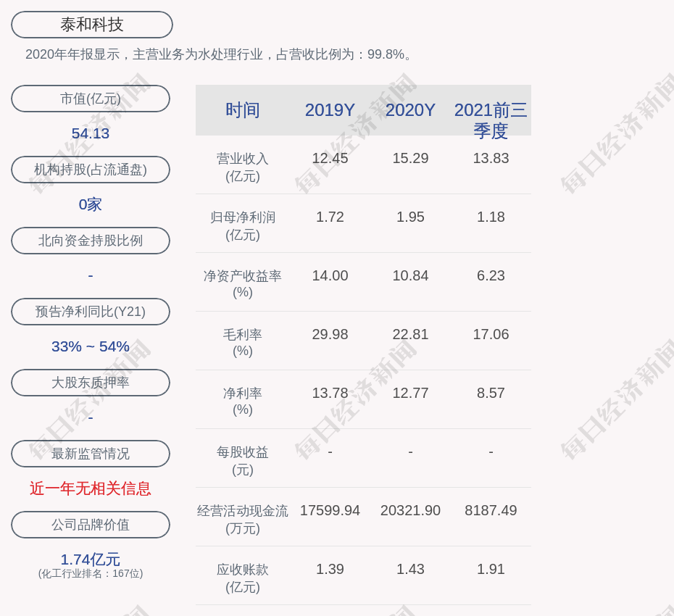The width and height of the screenshot is (674, 616).
Task: Click the 2020年年报显示 summary sentence
Action: point(219,54)
